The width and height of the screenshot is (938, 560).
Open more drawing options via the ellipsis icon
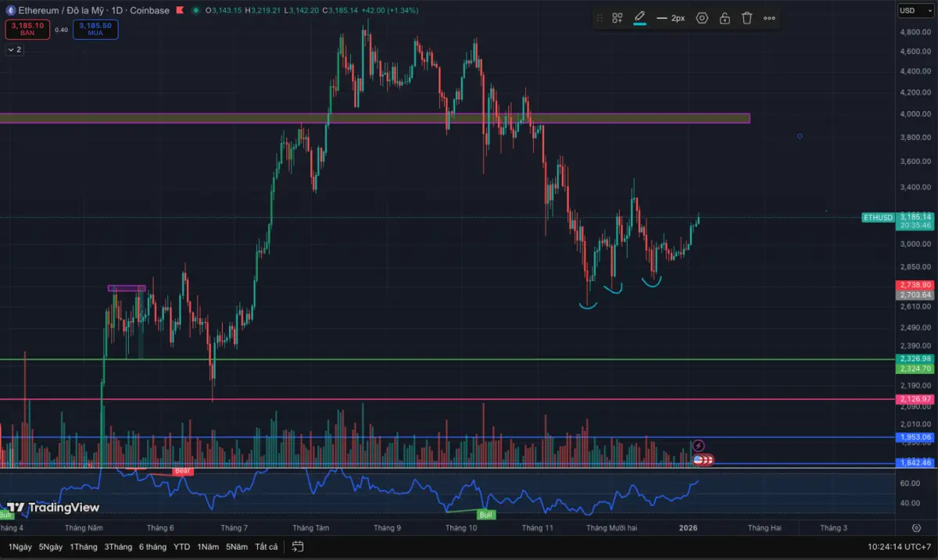pyautogui.click(x=768, y=18)
